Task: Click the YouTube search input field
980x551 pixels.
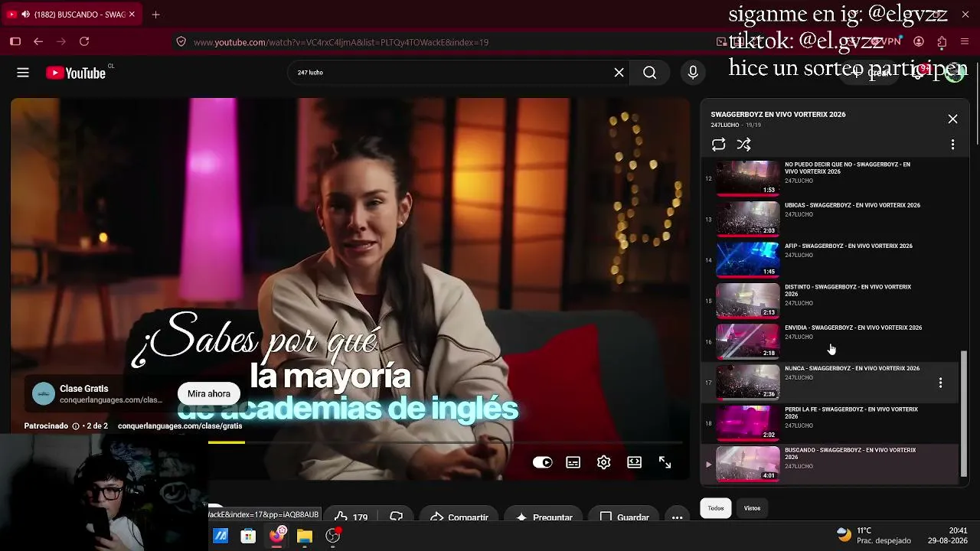Action: point(450,73)
